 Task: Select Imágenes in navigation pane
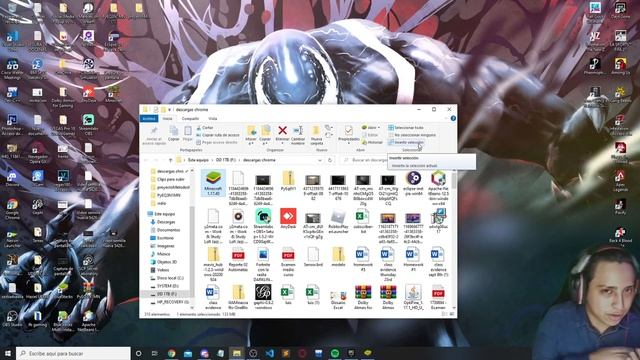tap(166, 246)
